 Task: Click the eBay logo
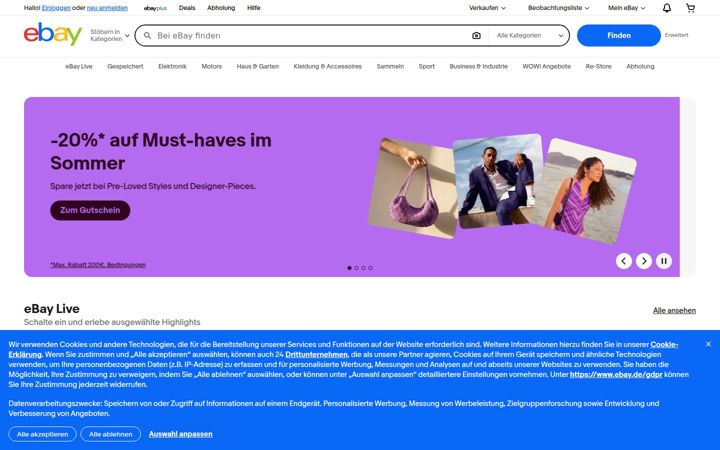coord(53,34)
